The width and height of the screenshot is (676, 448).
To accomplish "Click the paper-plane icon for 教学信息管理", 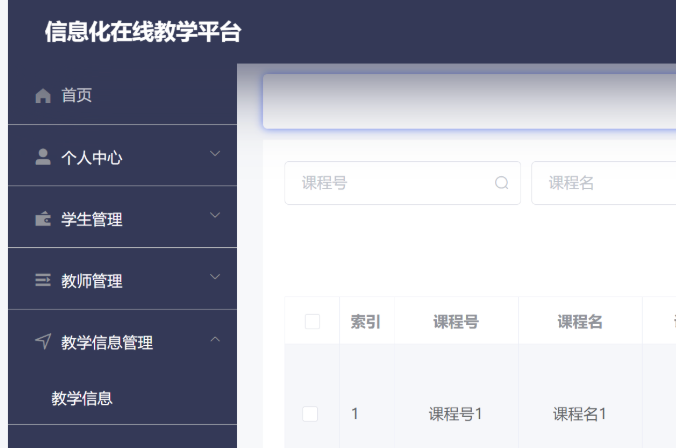I will click(41, 343).
